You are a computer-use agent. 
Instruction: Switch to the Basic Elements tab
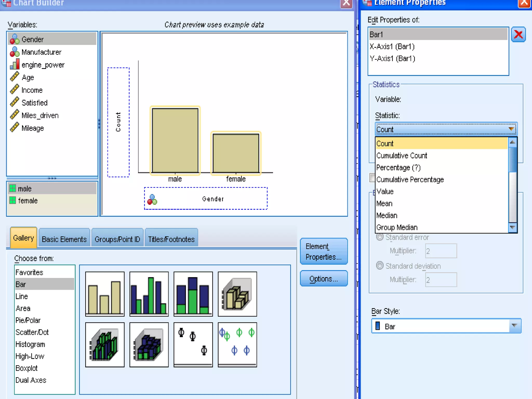point(64,239)
